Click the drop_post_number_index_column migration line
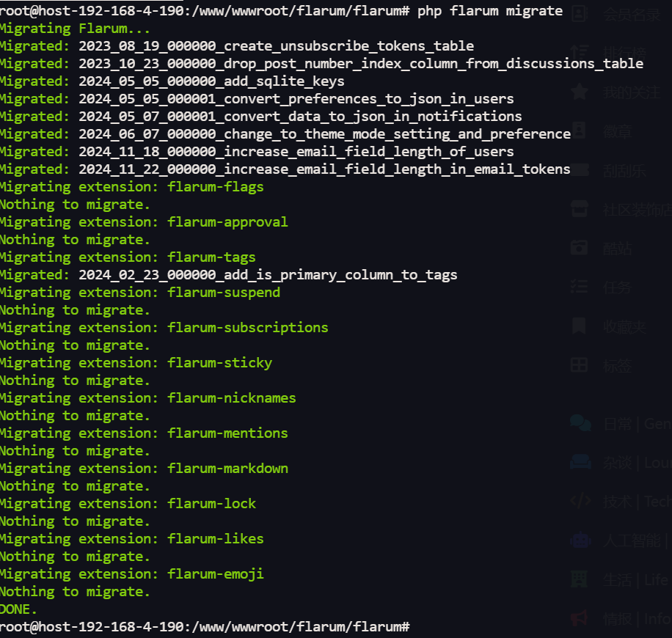This screenshot has height=638, width=672. point(321,64)
